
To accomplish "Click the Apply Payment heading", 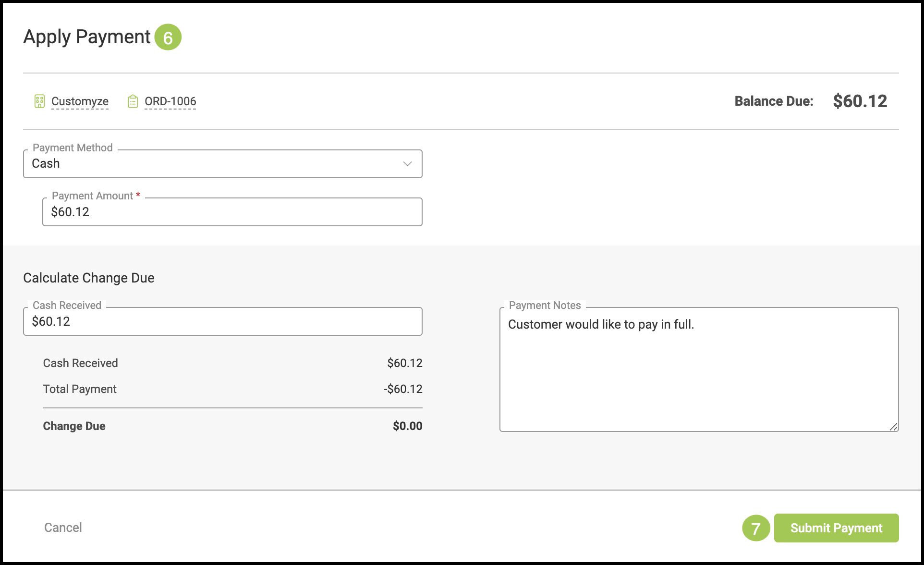I will 87,37.
